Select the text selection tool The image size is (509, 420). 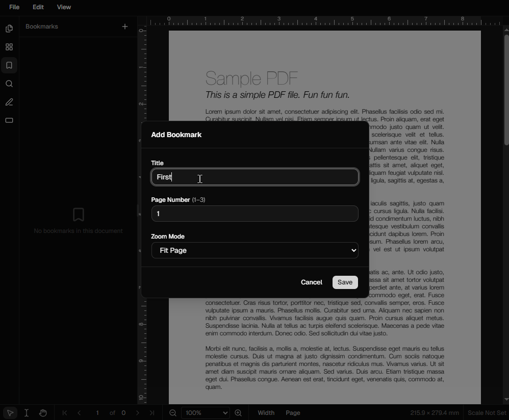click(x=27, y=413)
